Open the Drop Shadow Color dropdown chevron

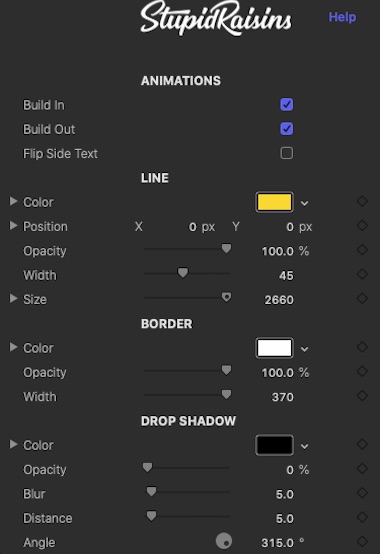coord(304,446)
